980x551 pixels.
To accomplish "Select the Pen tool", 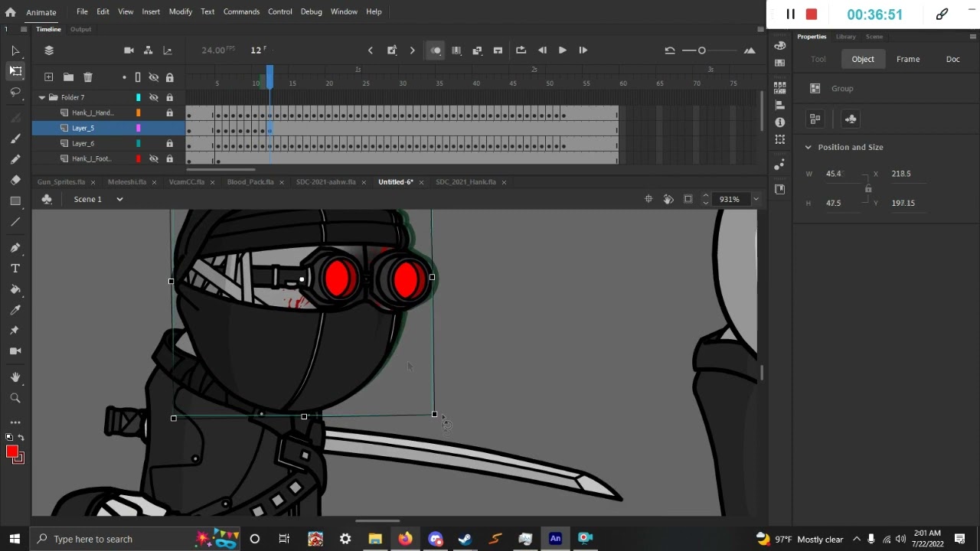I will pyautogui.click(x=15, y=248).
